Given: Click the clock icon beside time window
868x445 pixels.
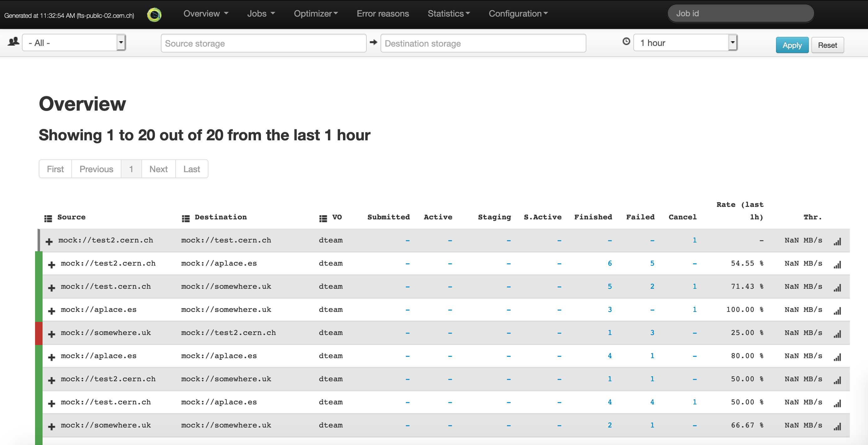Looking at the screenshot, I should click(x=626, y=41).
